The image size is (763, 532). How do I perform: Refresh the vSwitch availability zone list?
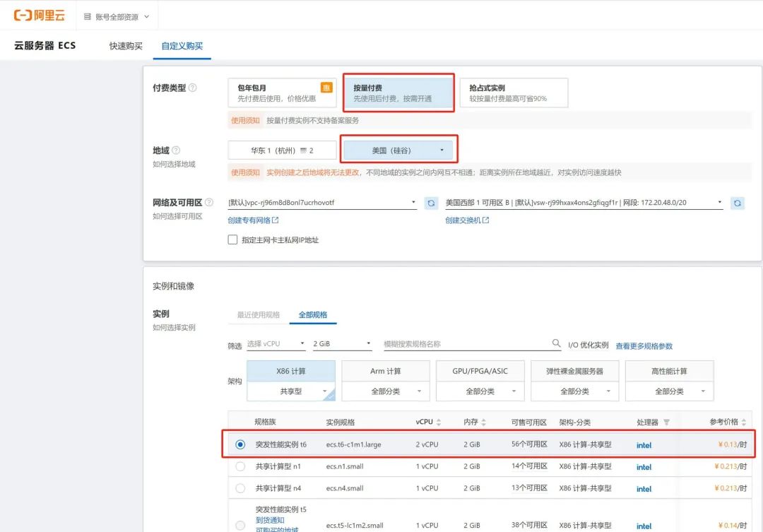tap(738, 203)
